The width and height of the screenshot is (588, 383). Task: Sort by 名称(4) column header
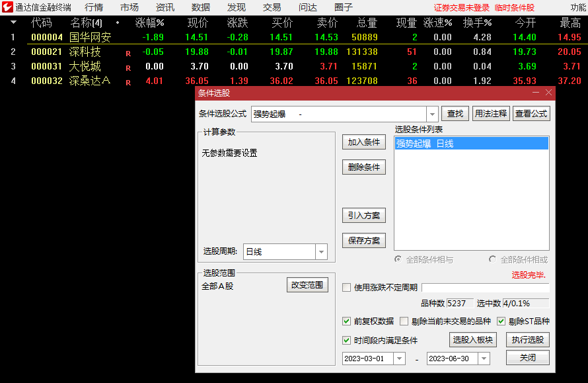pos(87,23)
